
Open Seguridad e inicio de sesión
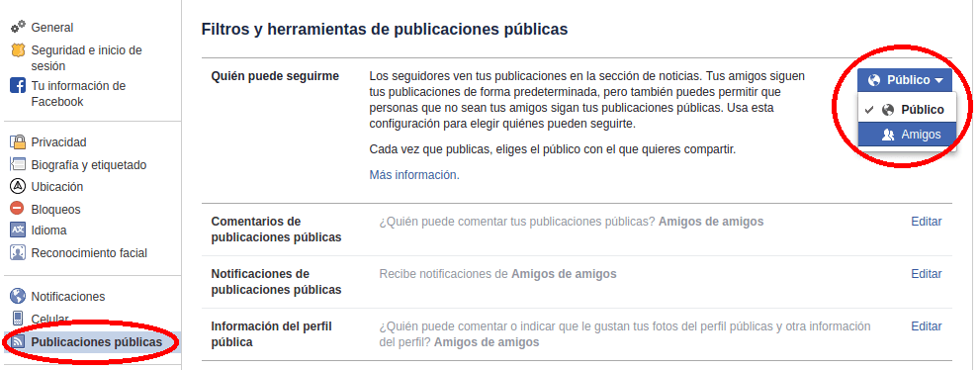pos(86,58)
